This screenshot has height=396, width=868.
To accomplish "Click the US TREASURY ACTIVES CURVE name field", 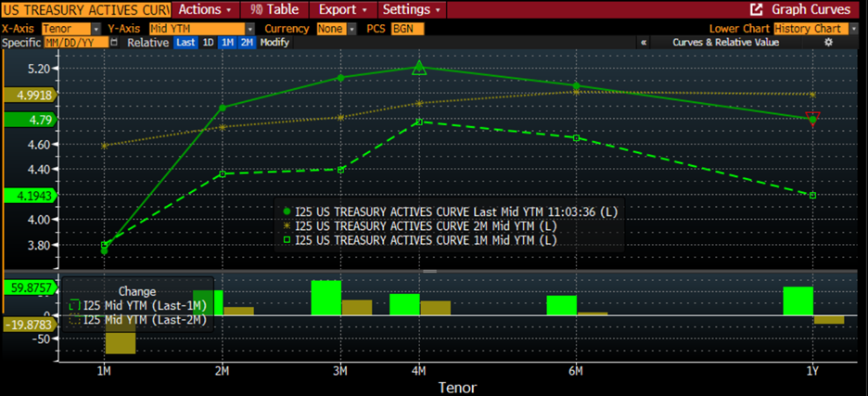I will 86,9.
